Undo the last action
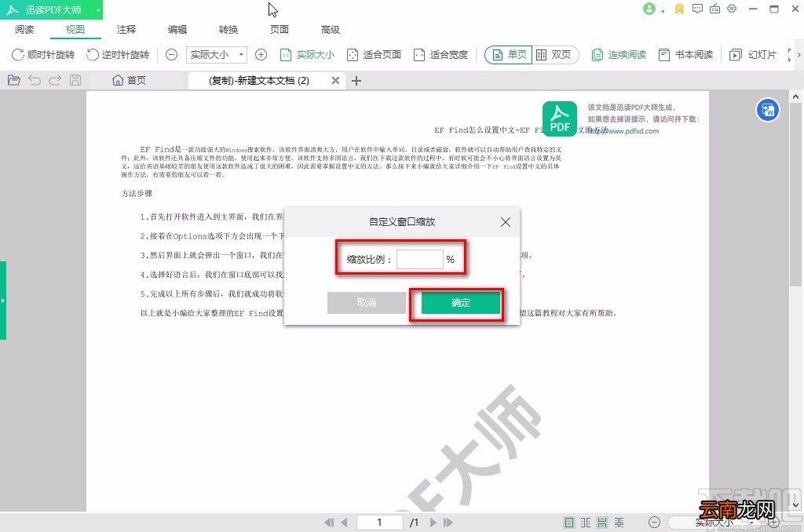Image resolution: width=804 pixels, height=532 pixels. (x=35, y=80)
